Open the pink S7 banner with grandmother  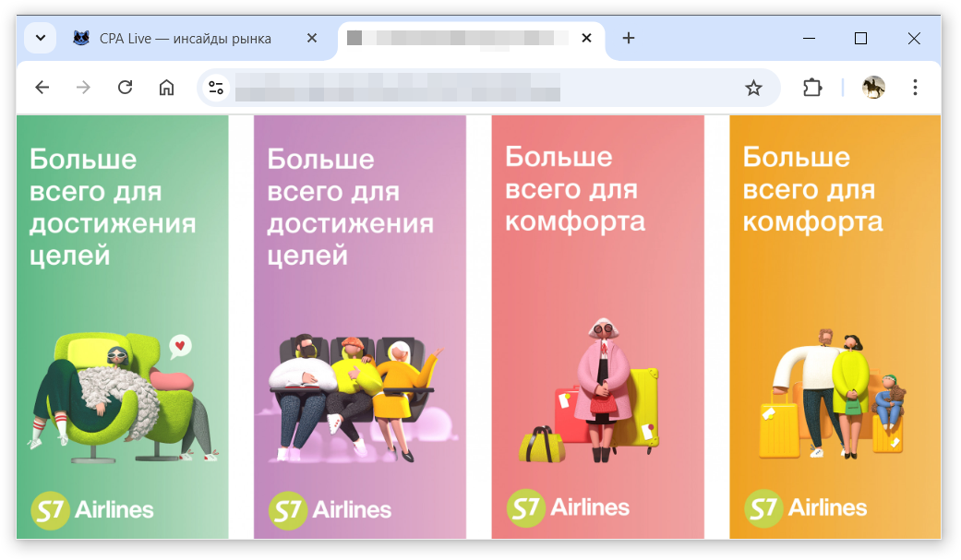[x=597, y=328]
